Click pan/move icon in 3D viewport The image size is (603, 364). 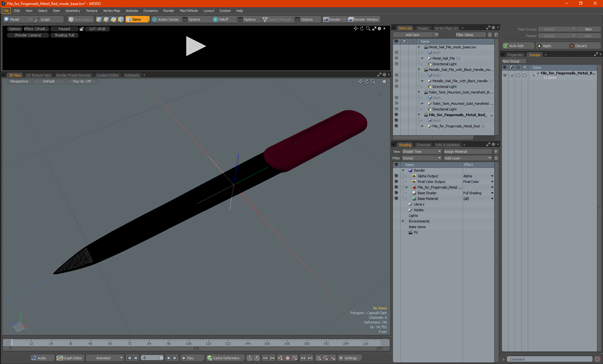[361, 82]
